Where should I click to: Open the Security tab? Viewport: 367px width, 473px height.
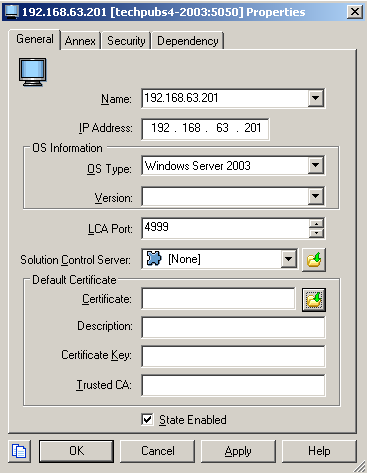pyautogui.click(x=126, y=41)
